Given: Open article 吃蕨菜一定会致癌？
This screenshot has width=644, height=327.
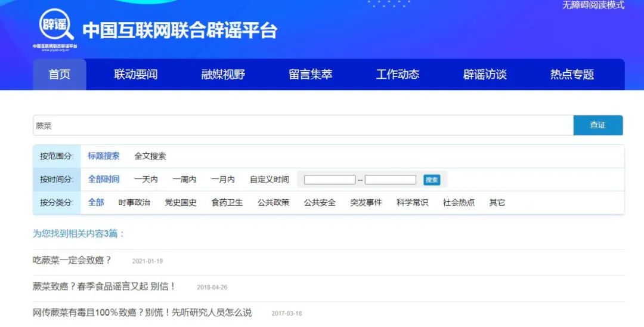Looking at the screenshot, I should (x=72, y=260).
